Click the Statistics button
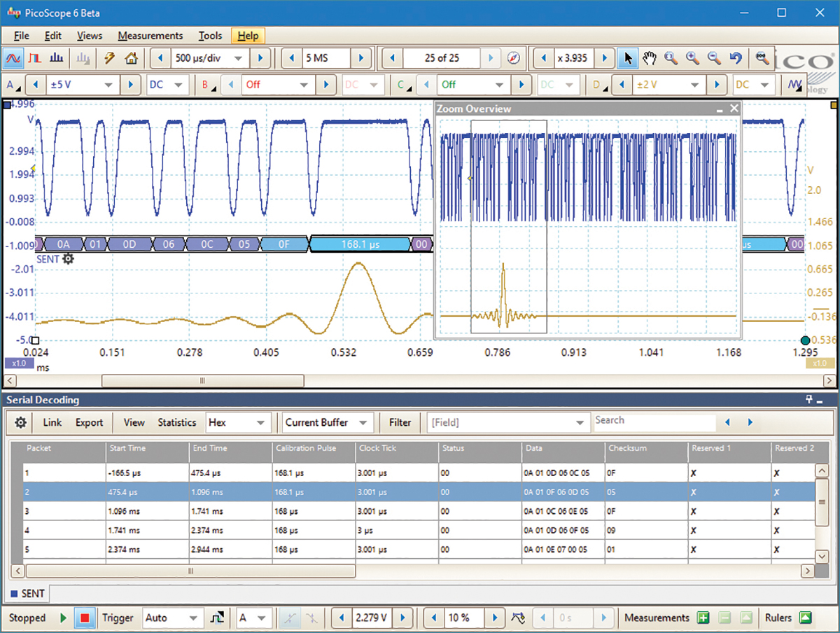 (x=176, y=423)
